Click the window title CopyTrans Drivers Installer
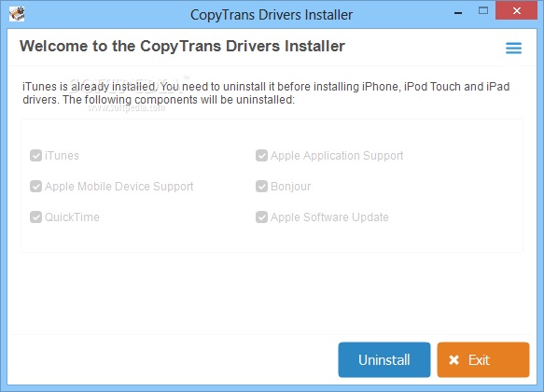 (x=272, y=15)
